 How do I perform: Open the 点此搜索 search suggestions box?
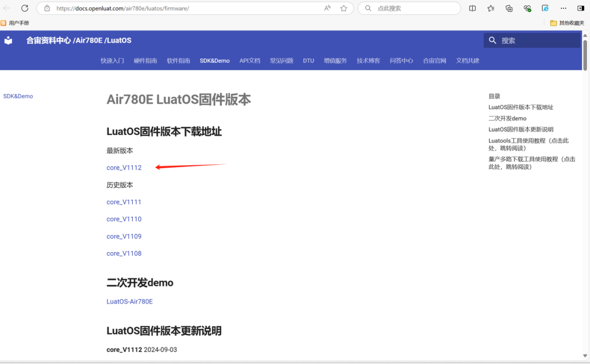coord(409,8)
